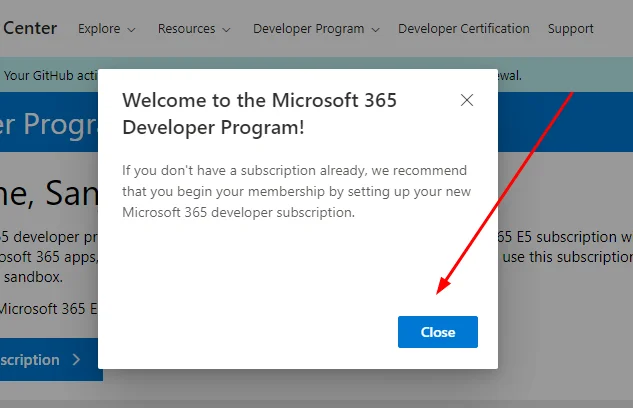Click the dialog's subscription recommendation paragraph
The width and height of the screenshot is (633, 408).
[294, 191]
